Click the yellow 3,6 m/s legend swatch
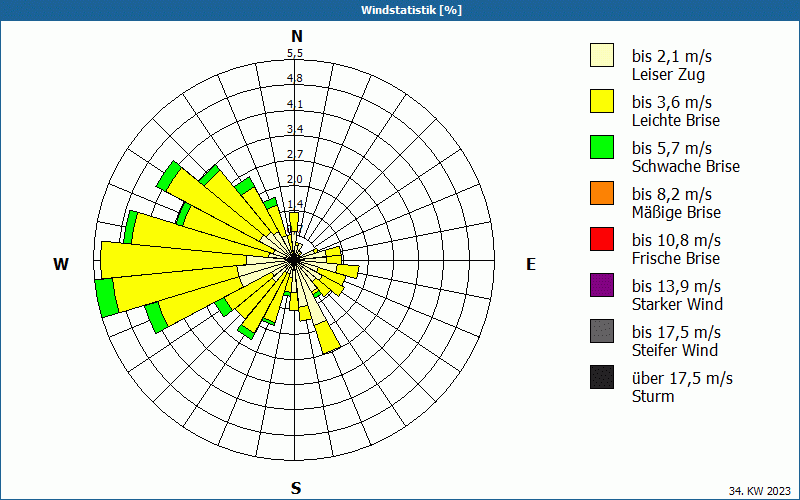The image size is (800, 500). click(602, 101)
